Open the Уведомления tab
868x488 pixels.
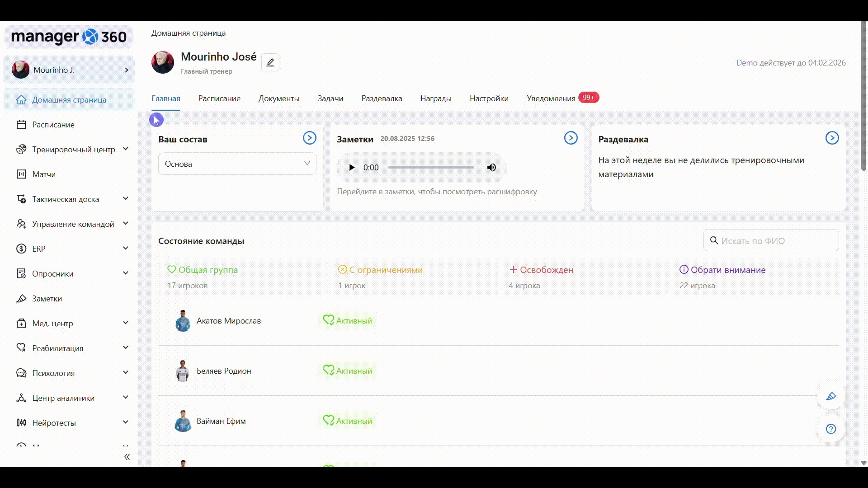[551, 99]
